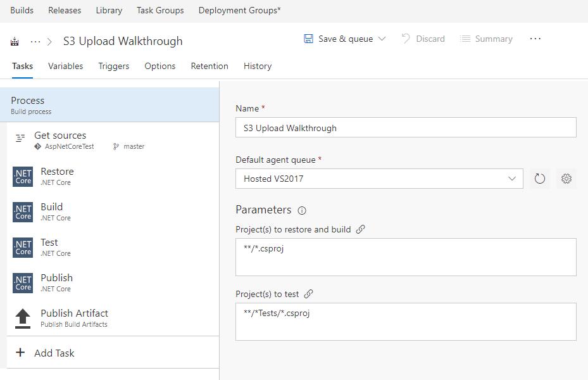Viewport: 588px width, 380px height.
Task: Switch to the Retention tab
Action: 210,66
